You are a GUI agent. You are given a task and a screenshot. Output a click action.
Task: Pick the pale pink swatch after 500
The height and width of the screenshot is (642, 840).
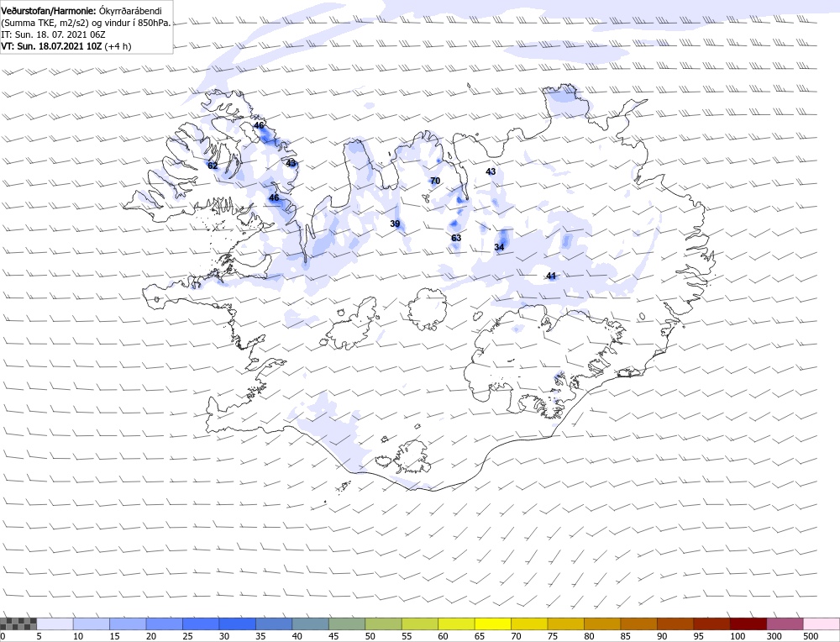click(x=822, y=624)
